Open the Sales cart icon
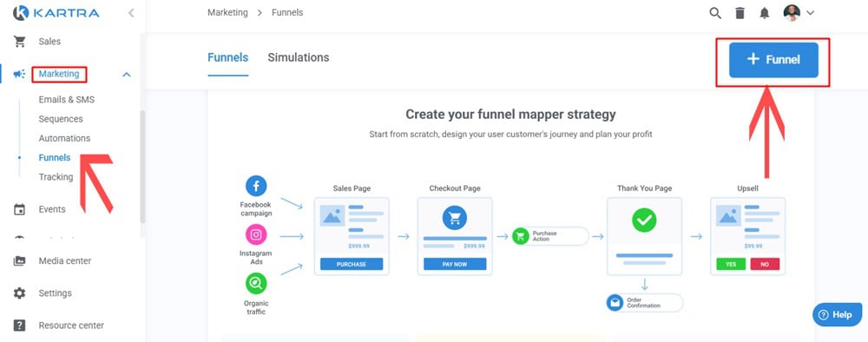Image resolution: width=868 pixels, height=342 pixels. click(19, 42)
